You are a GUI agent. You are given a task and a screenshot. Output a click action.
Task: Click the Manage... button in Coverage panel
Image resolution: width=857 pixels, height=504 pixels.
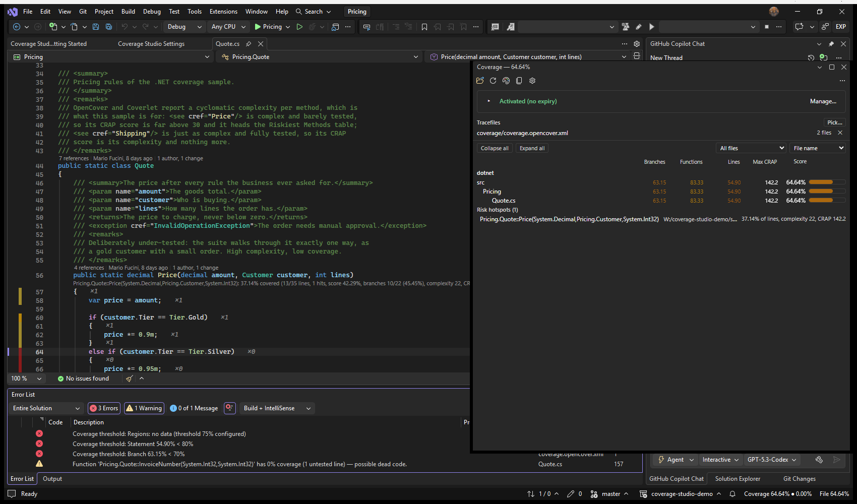click(x=823, y=101)
